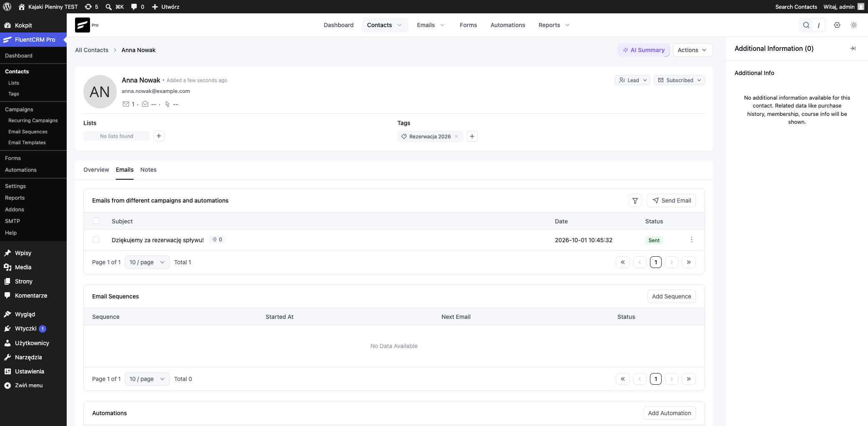Open comments bubble in admin bar
Screen dimensions: 868x426
pyautogui.click(x=138, y=7)
